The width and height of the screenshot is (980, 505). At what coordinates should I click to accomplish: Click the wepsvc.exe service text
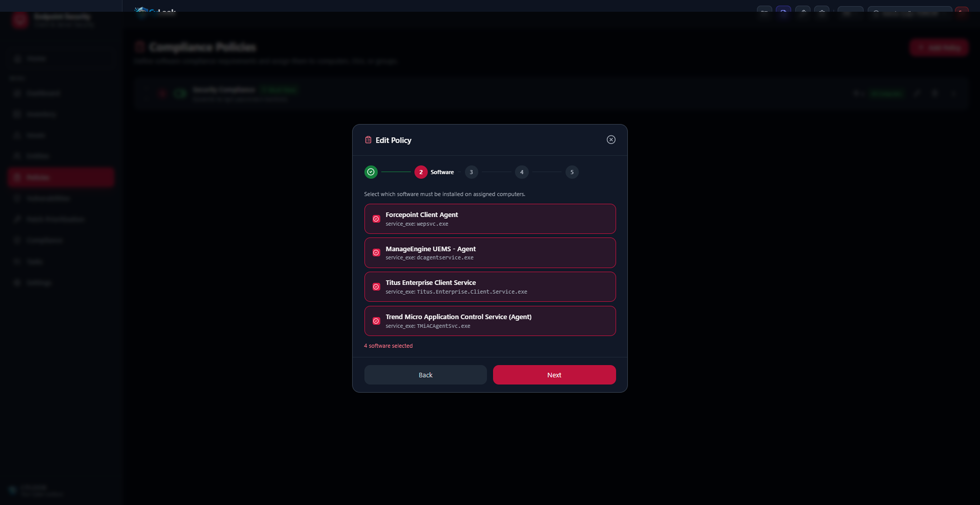pyautogui.click(x=432, y=224)
